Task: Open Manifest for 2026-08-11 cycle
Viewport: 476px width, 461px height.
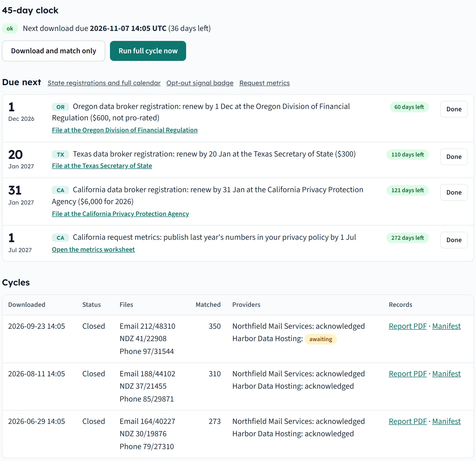Action: 446,374
